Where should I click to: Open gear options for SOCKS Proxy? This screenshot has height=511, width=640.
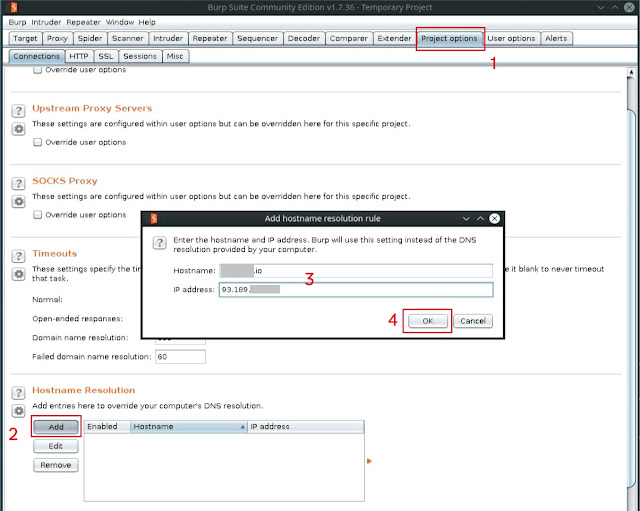(x=18, y=202)
